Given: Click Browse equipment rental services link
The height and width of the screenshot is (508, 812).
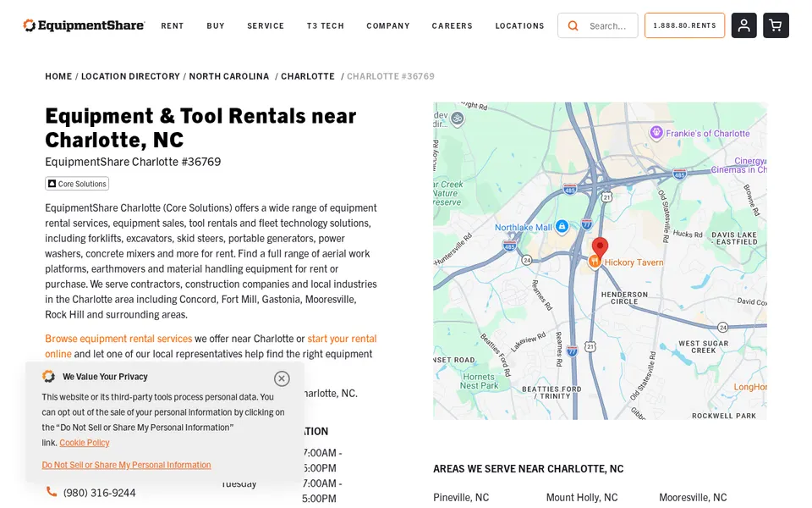Looking at the screenshot, I should (x=118, y=339).
